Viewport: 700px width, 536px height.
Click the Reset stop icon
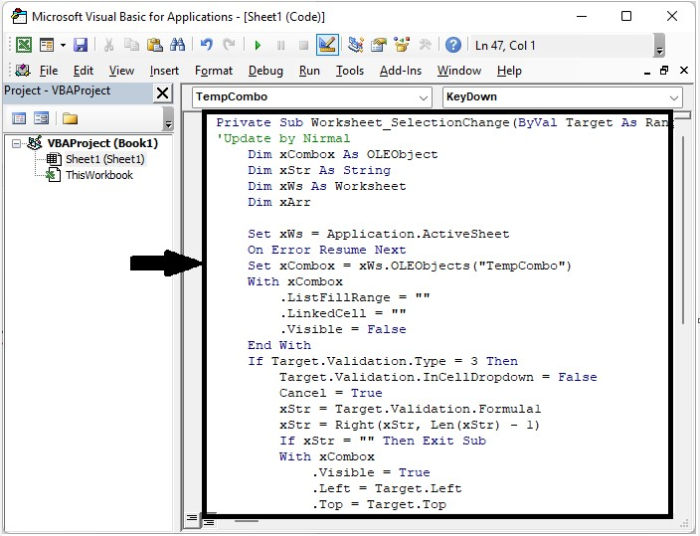pyautogui.click(x=304, y=46)
